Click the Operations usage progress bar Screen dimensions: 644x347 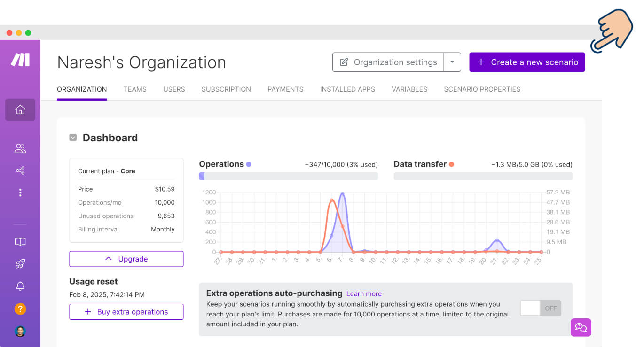[x=288, y=176]
